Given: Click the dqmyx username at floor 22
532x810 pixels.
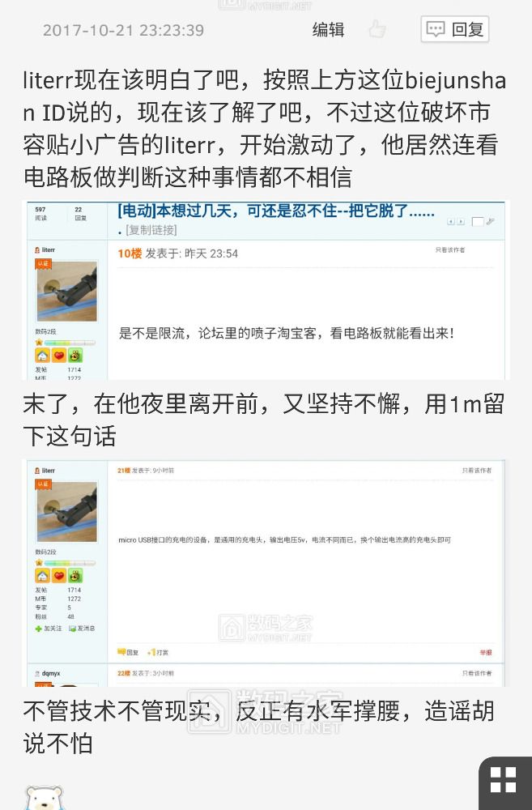Looking at the screenshot, I should [x=51, y=674].
